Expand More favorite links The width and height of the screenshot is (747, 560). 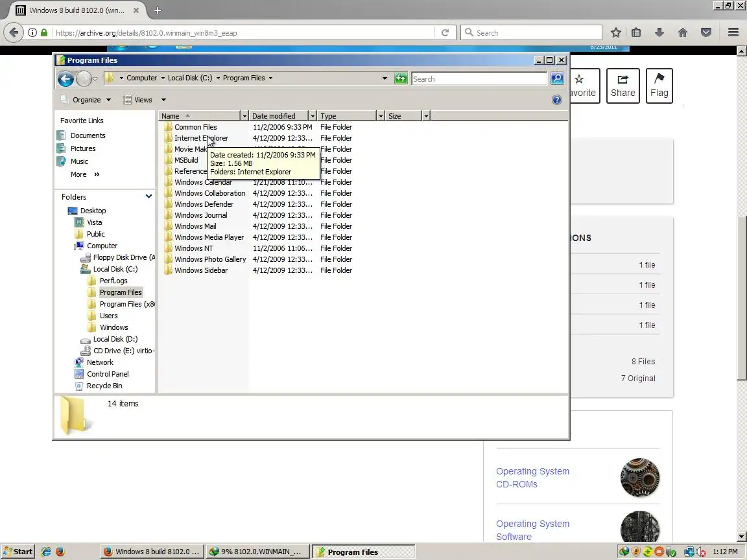[x=85, y=174]
